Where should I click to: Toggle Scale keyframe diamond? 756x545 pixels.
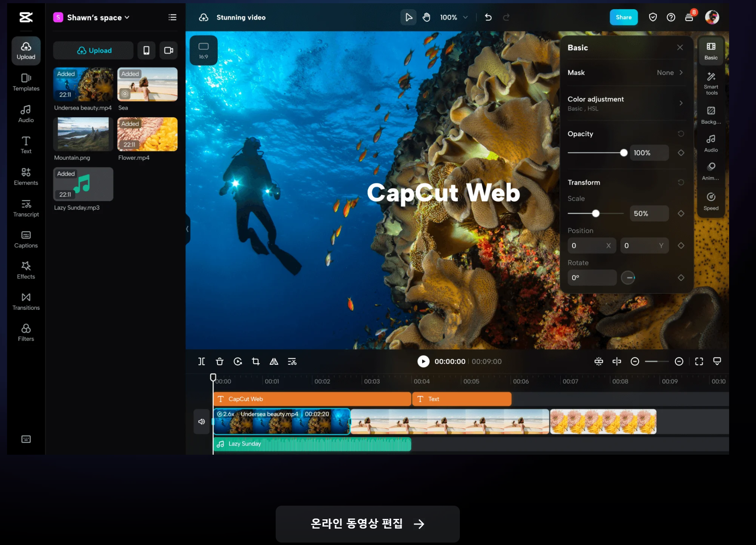[681, 214]
